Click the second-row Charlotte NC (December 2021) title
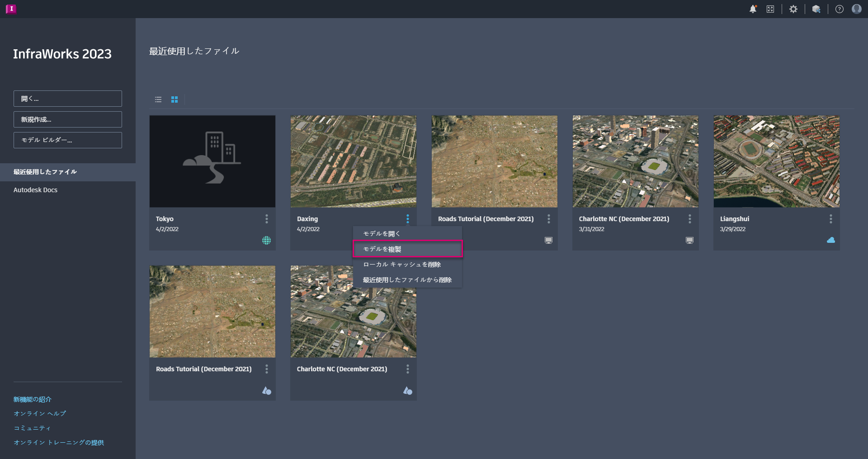Screen dimensions: 868x459 click(342, 369)
